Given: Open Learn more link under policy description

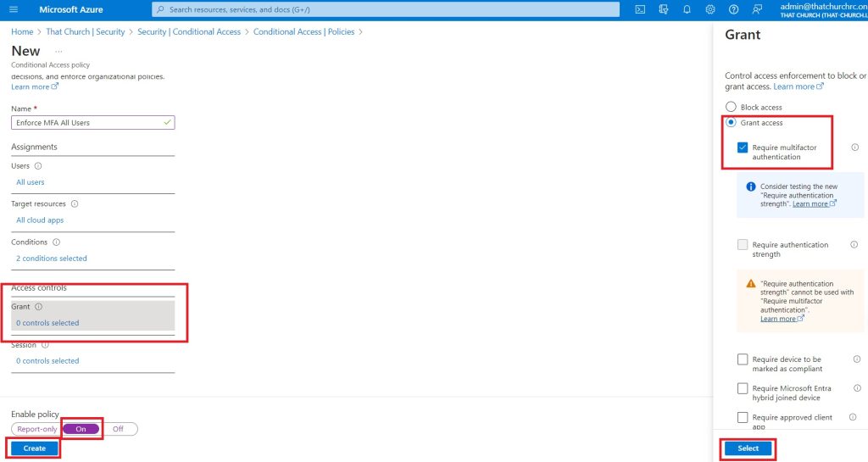Looking at the screenshot, I should coord(34,86).
